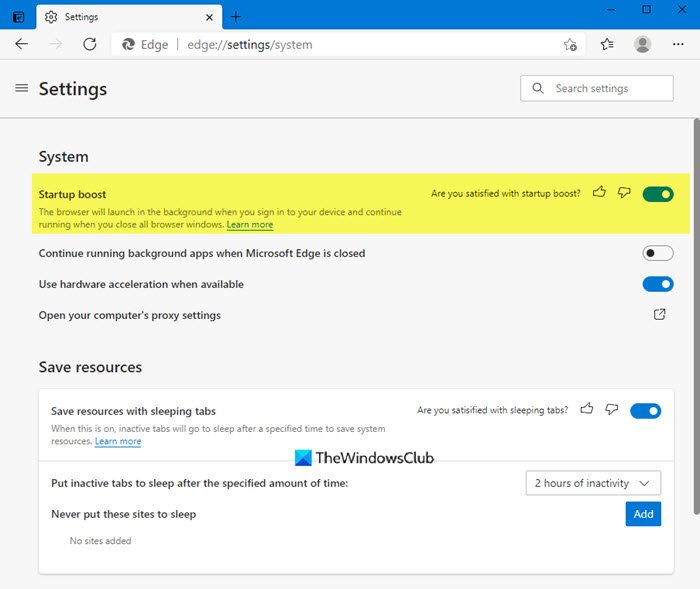Open the 2 hours of inactivity dropdown
The height and width of the screenshot is (589, 700).
point(593,483)
